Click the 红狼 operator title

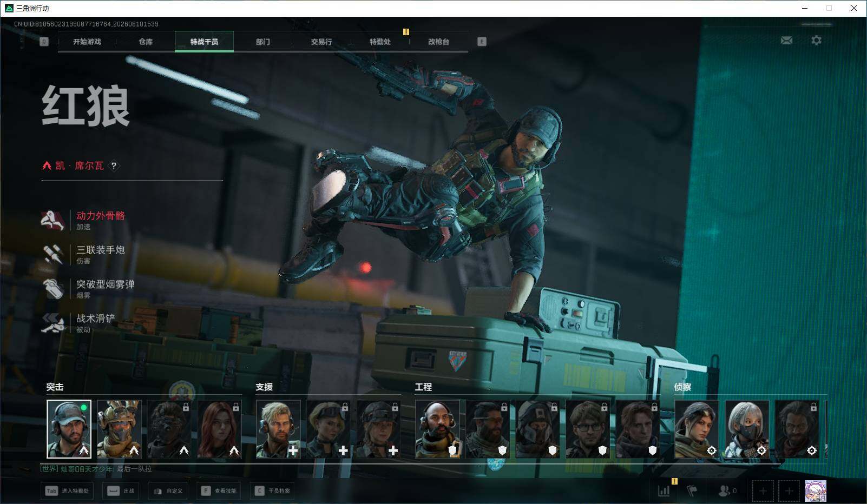coord(86,106)
